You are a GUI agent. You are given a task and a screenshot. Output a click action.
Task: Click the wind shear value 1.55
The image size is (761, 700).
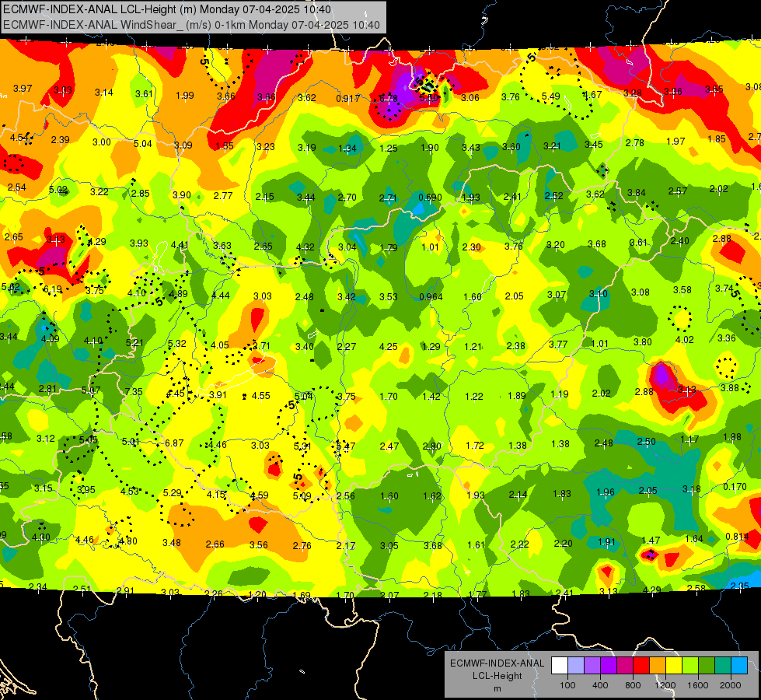point(224,145)
